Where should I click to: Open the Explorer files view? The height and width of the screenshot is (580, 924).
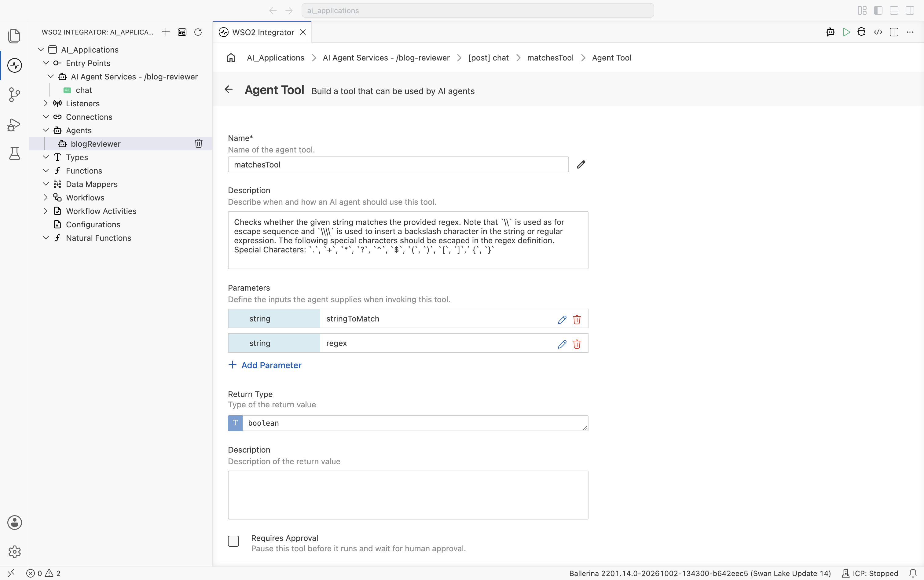pyautogui.click(x=14, y=36)
